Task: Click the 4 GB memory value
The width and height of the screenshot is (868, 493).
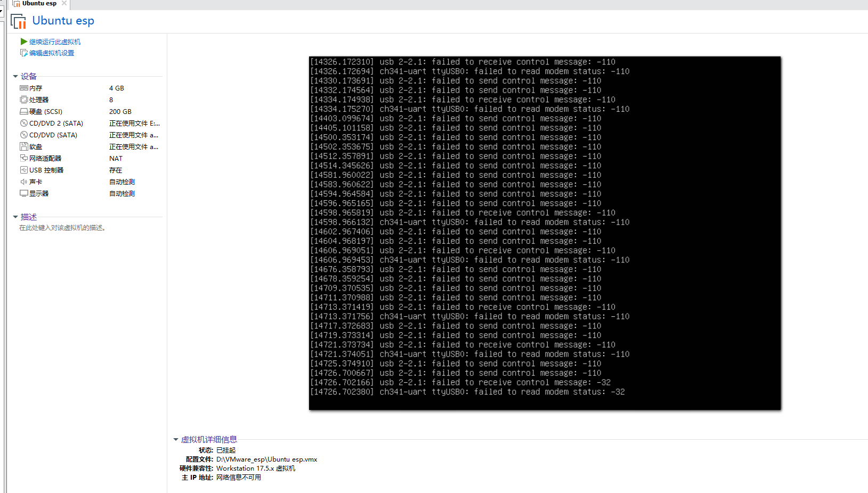Action: [x=117, y=88]
